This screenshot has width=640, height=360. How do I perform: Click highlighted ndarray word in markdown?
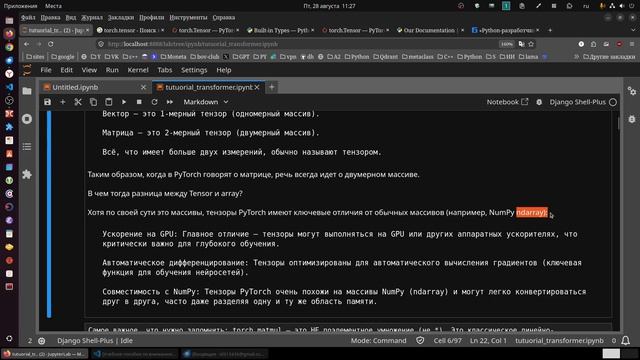click(531, 212)
